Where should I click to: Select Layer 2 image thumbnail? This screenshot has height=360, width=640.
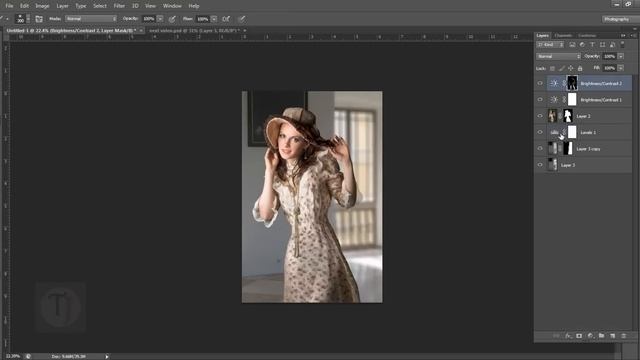tap(552, 116)
